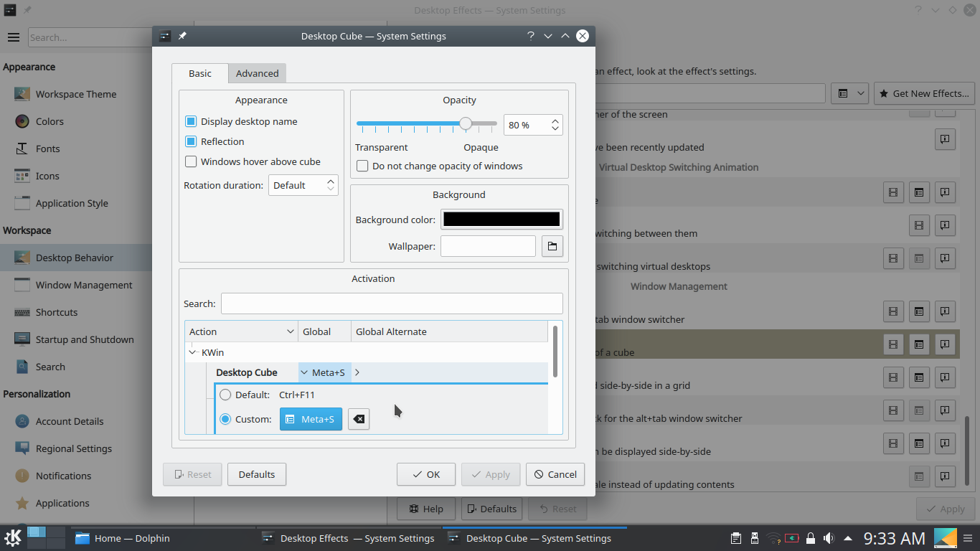Screen dimensions: 980x551
Task: Click the volume icon in the system tray
Action: coord(829,538)
